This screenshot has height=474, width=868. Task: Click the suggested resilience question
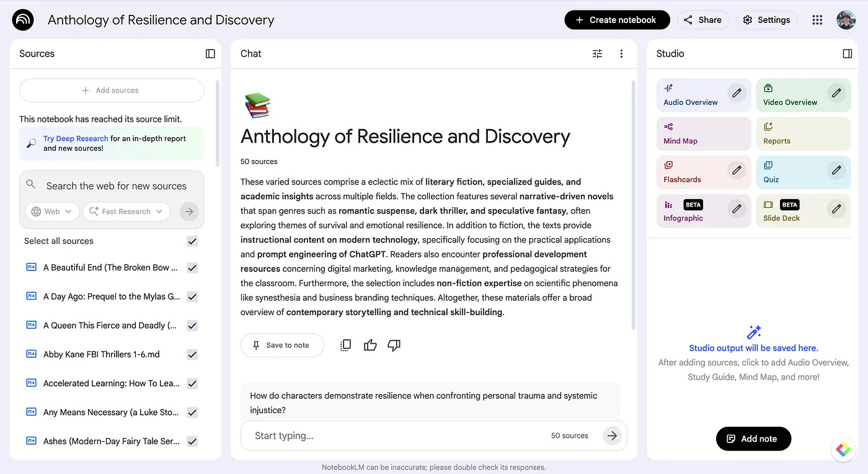(x=430, y=401)
